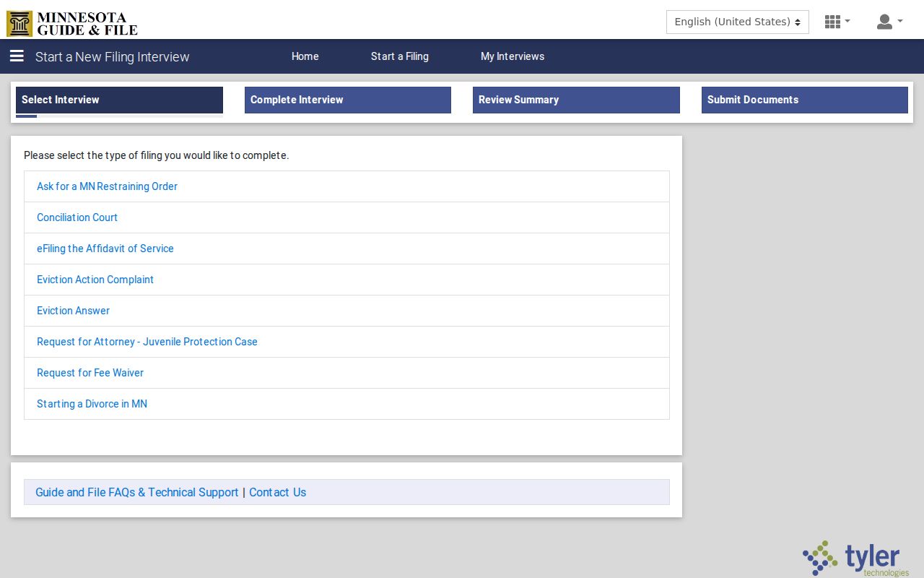This screenshot has height=578, width=924.
Task: Open the hamburger navigation menu
Action: click(x=17, y=56)
